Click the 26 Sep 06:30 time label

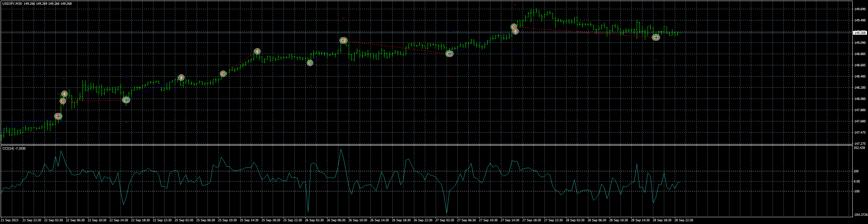point(336,220)
